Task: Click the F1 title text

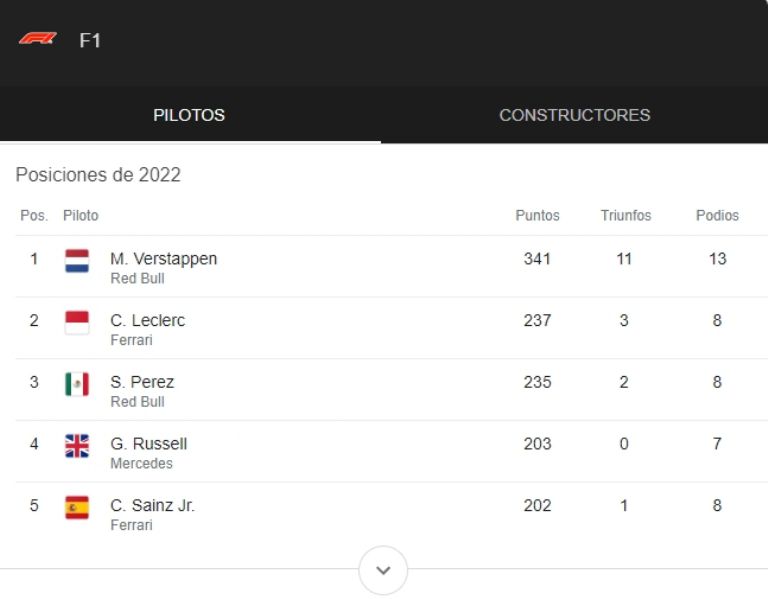Action: pyautogui.click(x=90, y=41)
